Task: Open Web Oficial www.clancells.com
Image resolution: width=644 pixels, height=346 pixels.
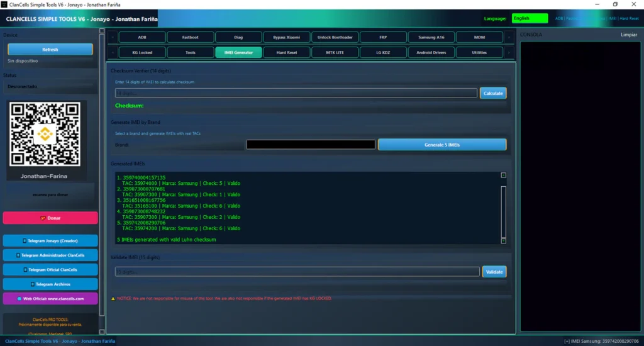Action: 50,299
